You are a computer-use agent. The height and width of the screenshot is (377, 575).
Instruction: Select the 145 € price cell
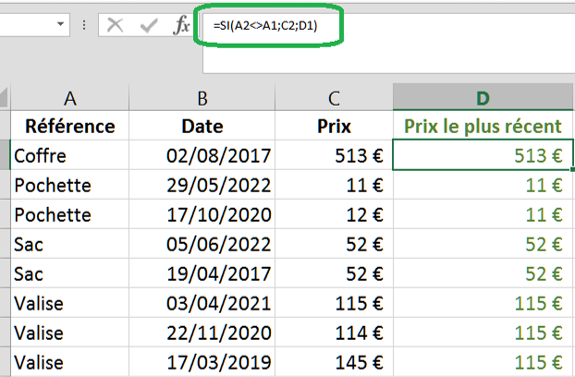click(x=334, y=362)
